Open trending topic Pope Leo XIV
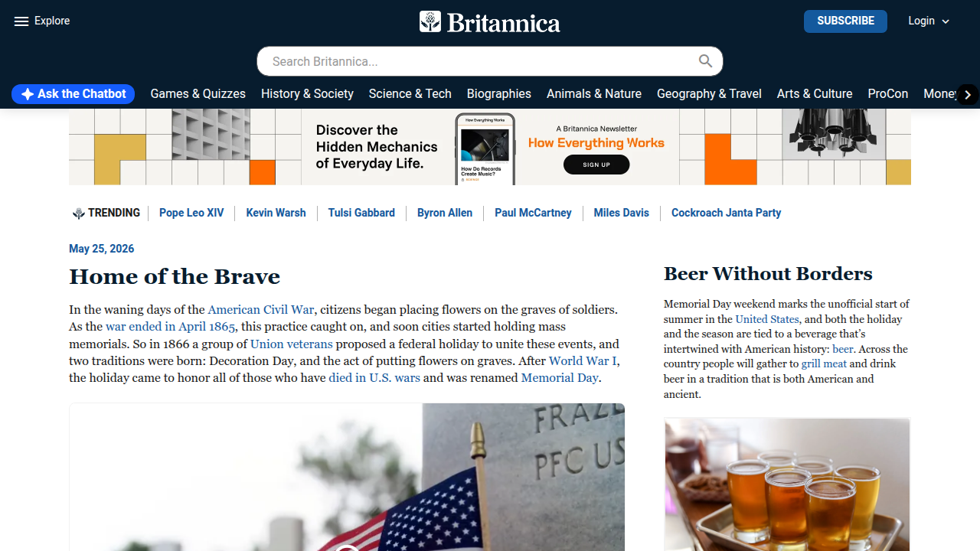 [x=191, y=213]
